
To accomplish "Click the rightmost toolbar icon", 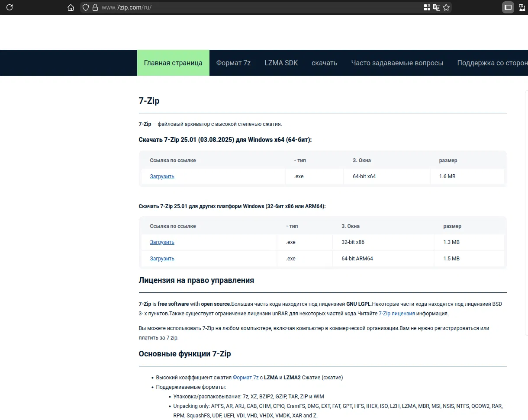I will coord(522,7).
